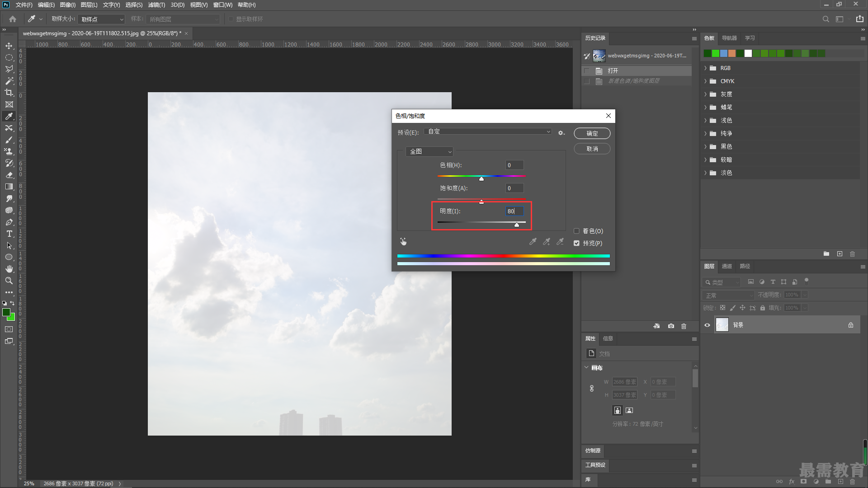
Task: Switch to the 导航器 tab
Action: pos(729,38)
